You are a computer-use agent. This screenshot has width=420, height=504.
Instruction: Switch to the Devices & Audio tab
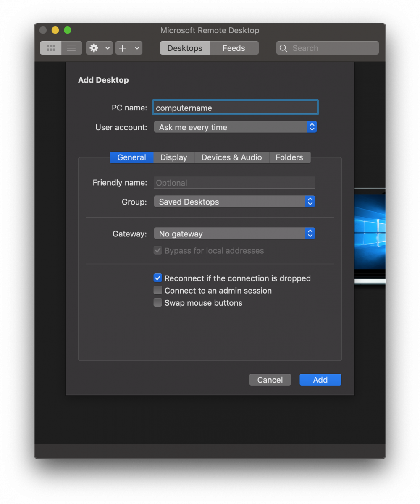pyautogui.click(x=232, y=157)
